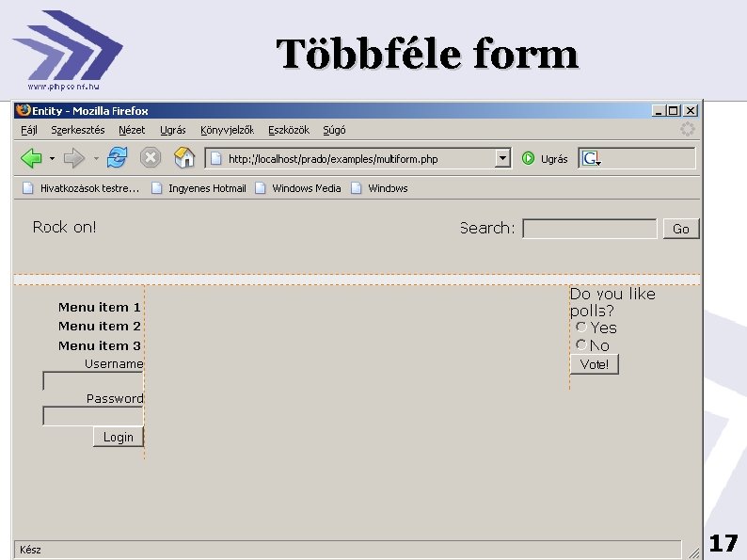The height and width of the screenshot is (560, 747).
Task: Open the Hivatkozások testre... bookmark
Action: [81, 188]
